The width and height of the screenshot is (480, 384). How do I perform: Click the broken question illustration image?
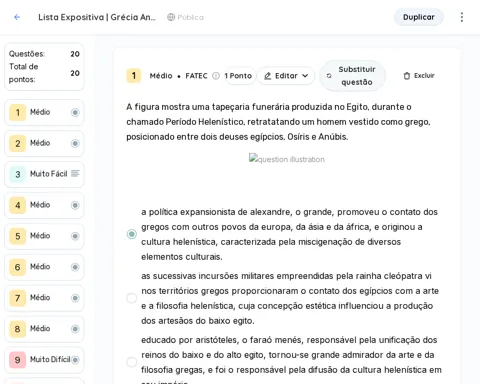pyautogui.click(x=287, y=159)
